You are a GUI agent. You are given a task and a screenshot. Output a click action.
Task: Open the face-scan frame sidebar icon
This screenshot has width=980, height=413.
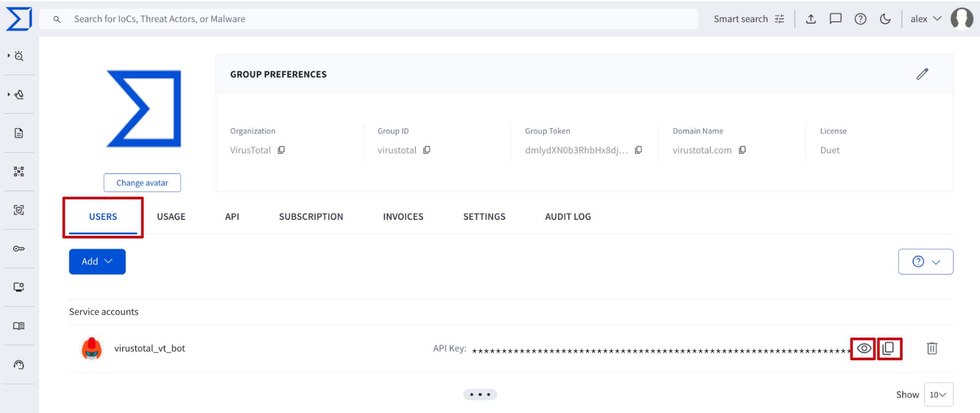point(19,210)
